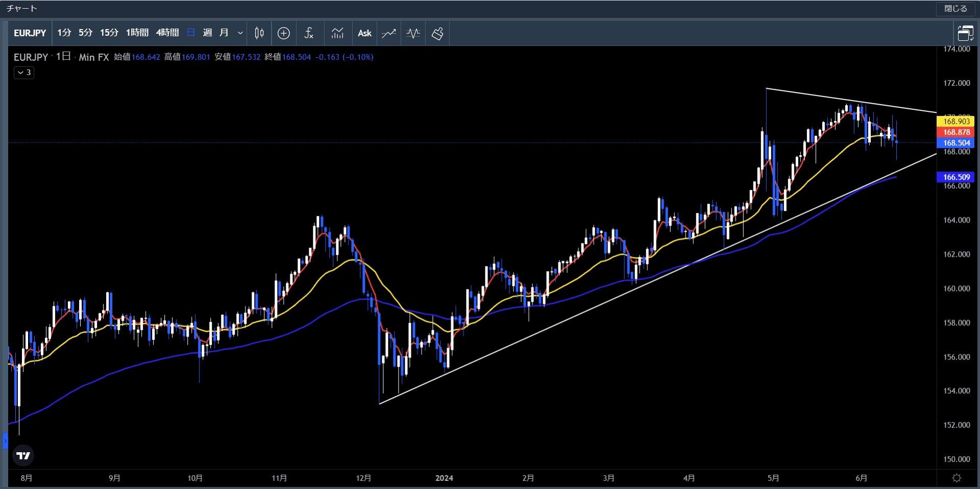The width and height of the screenshot is (980, 489).
Task: Click the 172.000 price axis label
Action: pos(957,83)
